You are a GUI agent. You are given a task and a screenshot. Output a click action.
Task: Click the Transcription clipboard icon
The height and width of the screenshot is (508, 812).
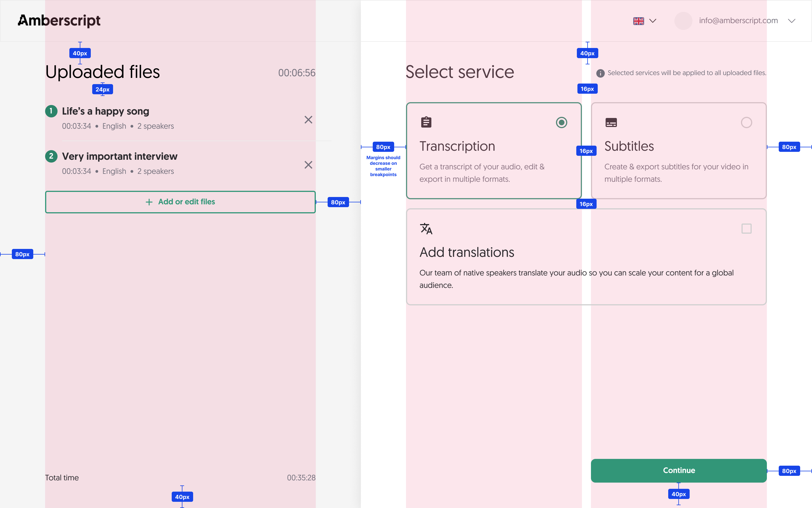[x=426, y=122]
